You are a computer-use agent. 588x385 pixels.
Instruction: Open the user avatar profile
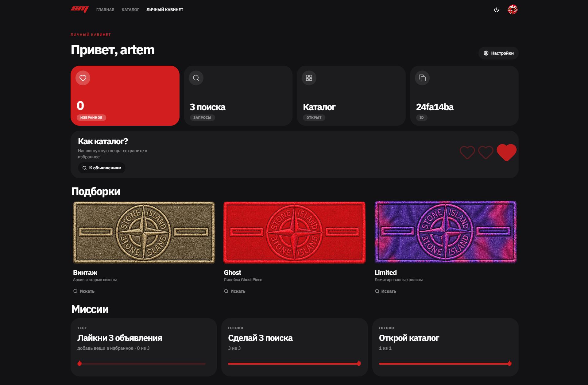point(513,10)
